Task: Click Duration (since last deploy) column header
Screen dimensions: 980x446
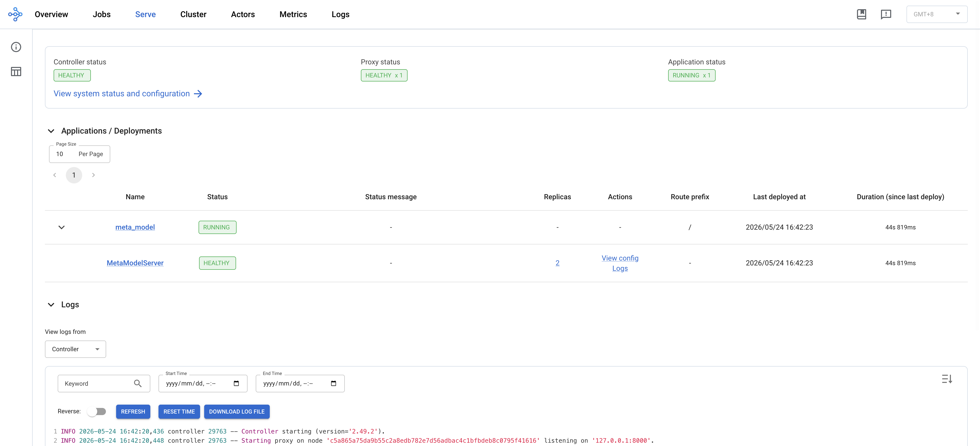Action: (900, 197)
